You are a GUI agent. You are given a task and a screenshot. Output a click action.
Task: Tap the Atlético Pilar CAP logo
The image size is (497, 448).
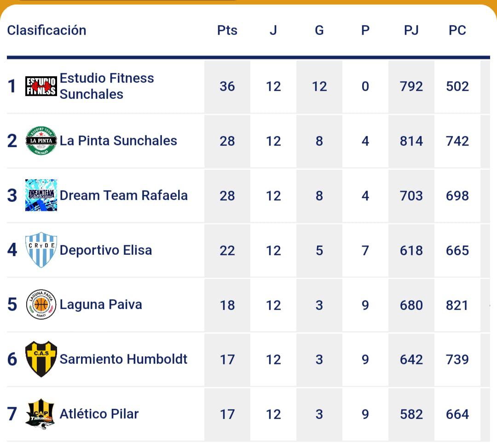click(x=41, y=414)
